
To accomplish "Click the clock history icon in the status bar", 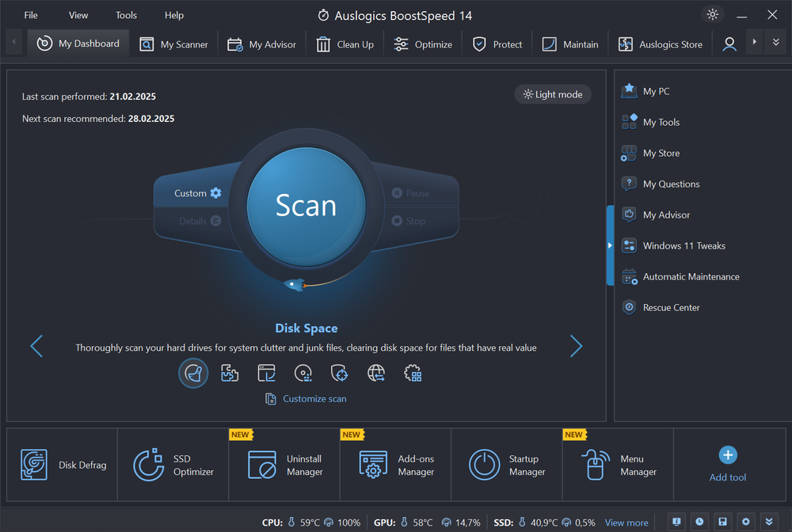I will pos(699,522).
